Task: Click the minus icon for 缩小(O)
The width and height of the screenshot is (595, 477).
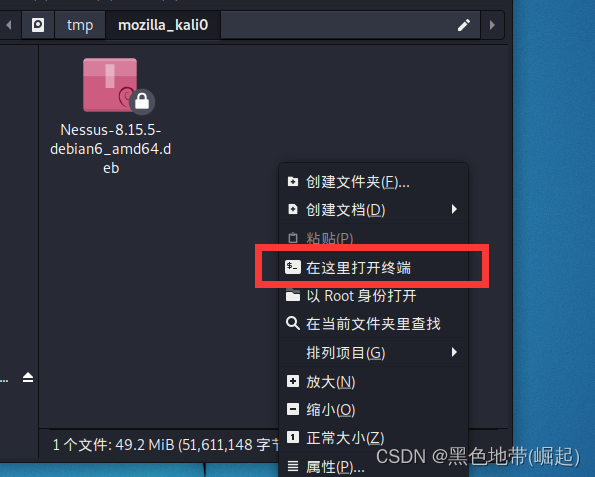Action: [293, 409]
